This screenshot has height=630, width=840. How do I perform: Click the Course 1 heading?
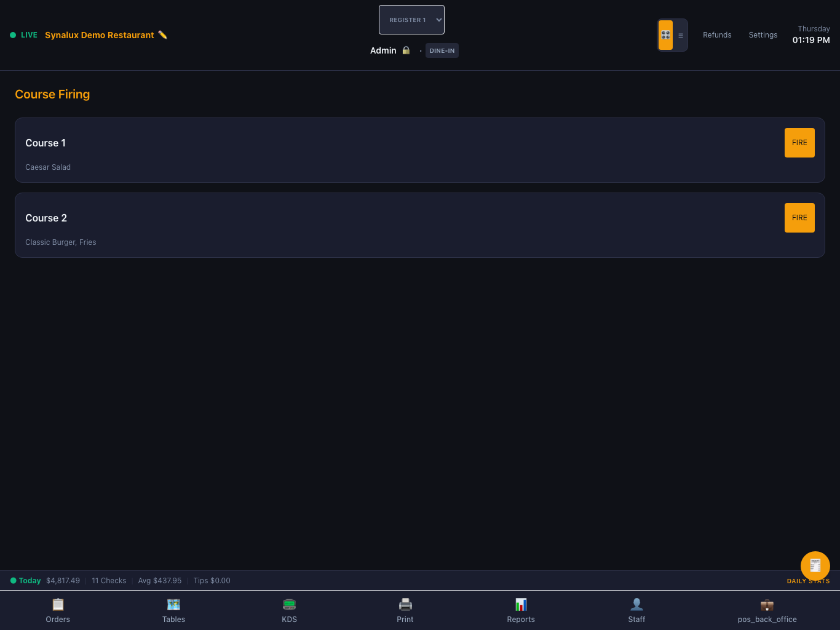[x=46, y=143]
